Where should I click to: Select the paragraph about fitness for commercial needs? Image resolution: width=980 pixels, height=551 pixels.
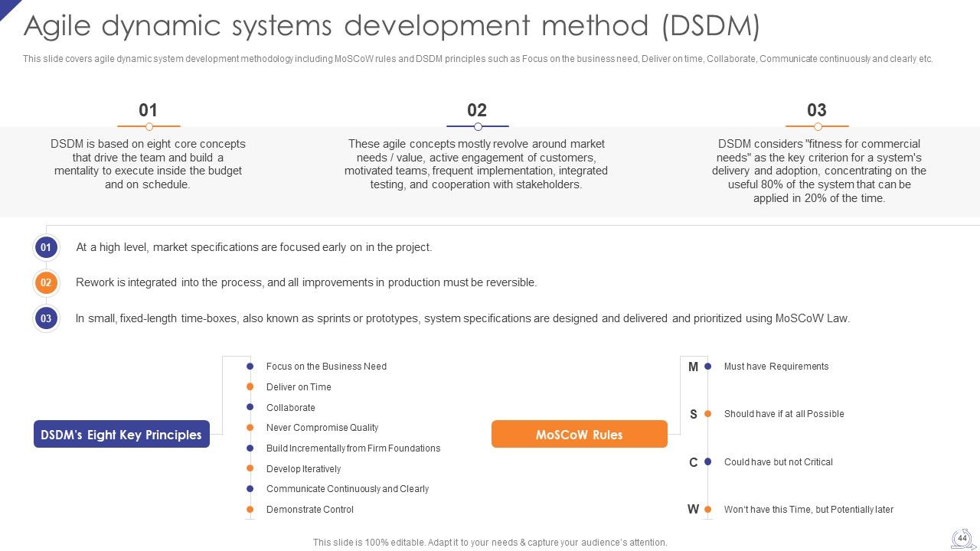818,171
